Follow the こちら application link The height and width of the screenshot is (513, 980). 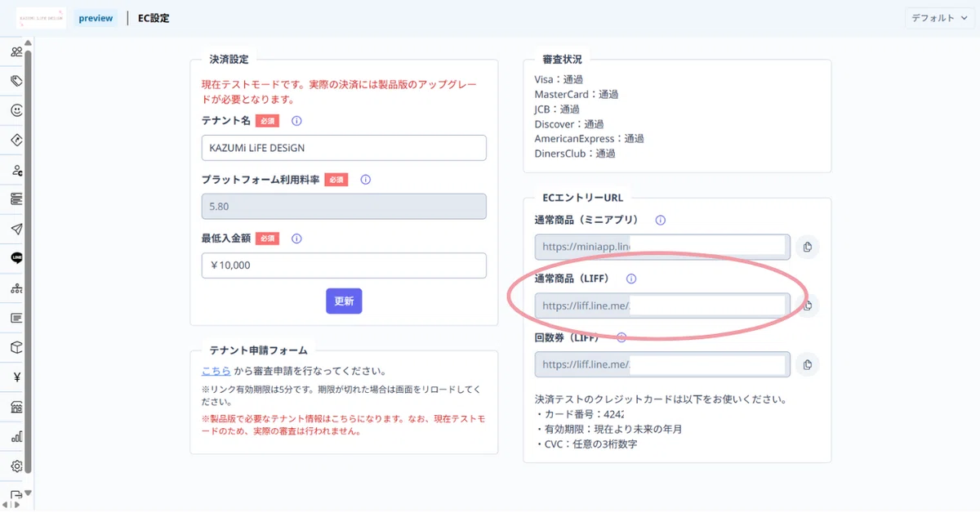[216, 371]
